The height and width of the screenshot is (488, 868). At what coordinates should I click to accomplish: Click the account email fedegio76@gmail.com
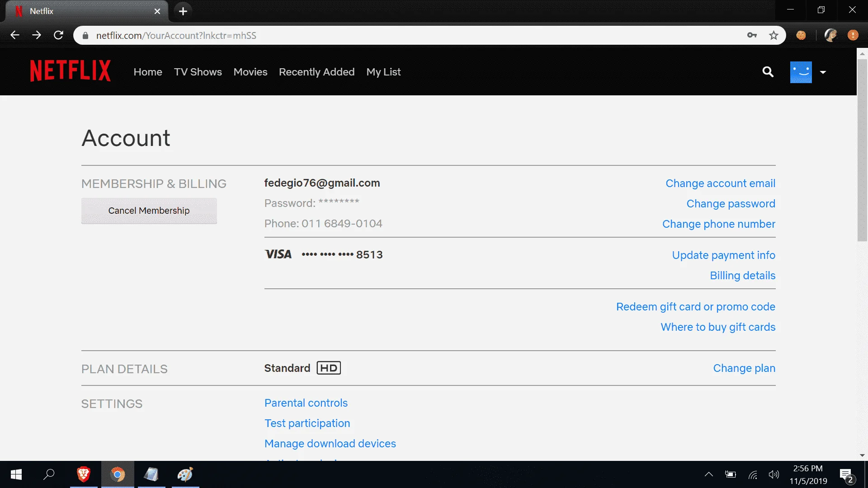[322, 183]
